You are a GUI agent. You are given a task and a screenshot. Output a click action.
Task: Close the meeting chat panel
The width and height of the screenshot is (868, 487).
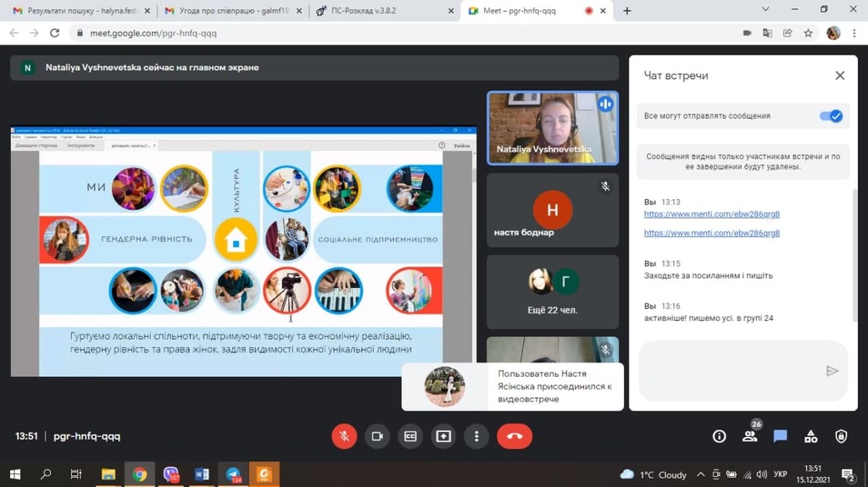click(839, 75)
